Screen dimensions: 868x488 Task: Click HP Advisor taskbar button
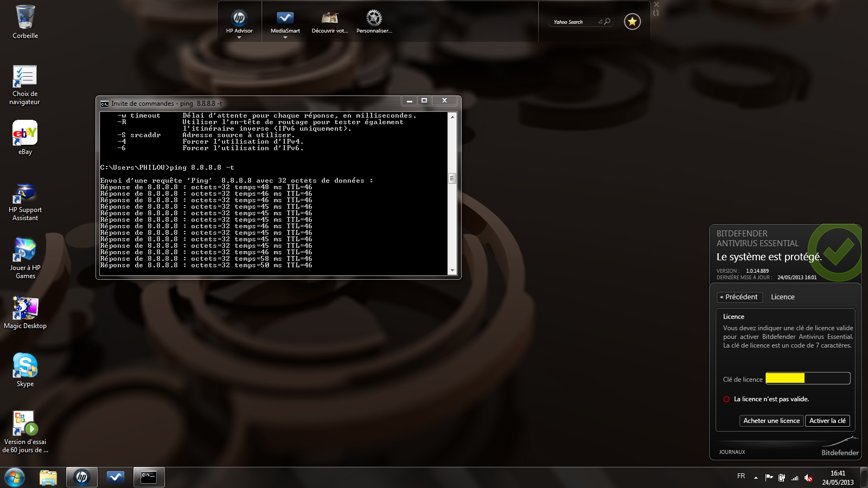(x=82, y=478)
